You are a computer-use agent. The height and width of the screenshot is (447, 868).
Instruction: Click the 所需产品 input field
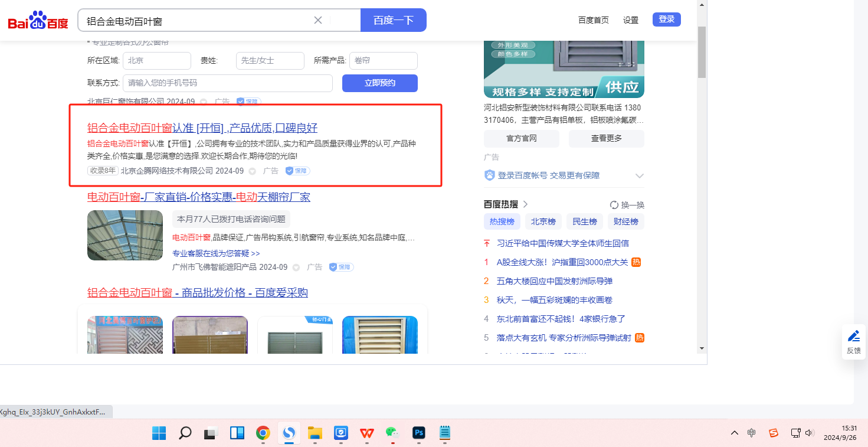pyautogui.click(x=384, y=61)
